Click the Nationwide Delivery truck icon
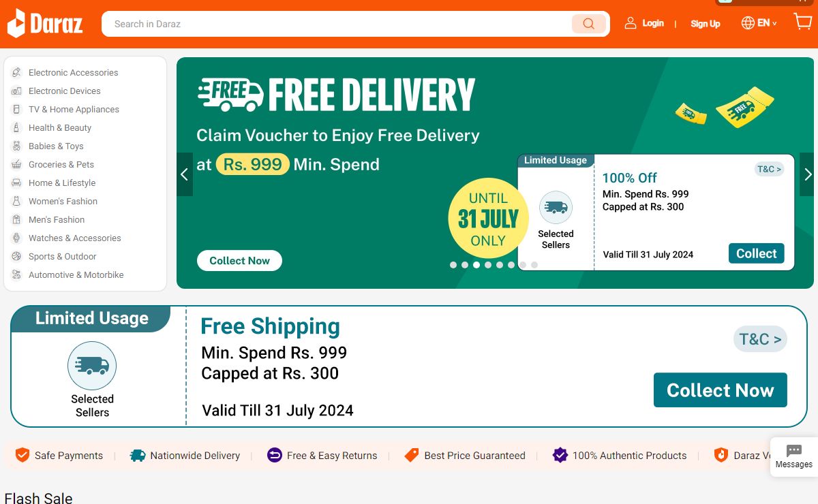818x504 pixels. (x=138, y=456)
